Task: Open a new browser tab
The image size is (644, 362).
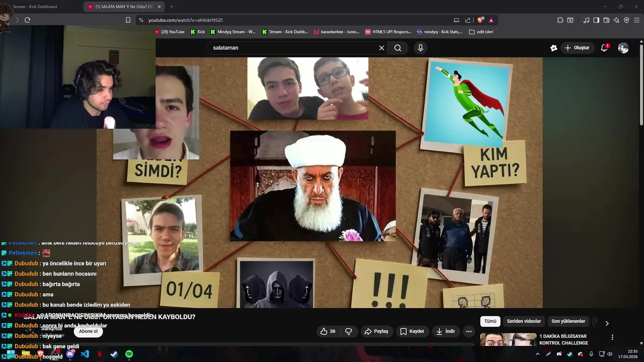Action: click(172, 7)
